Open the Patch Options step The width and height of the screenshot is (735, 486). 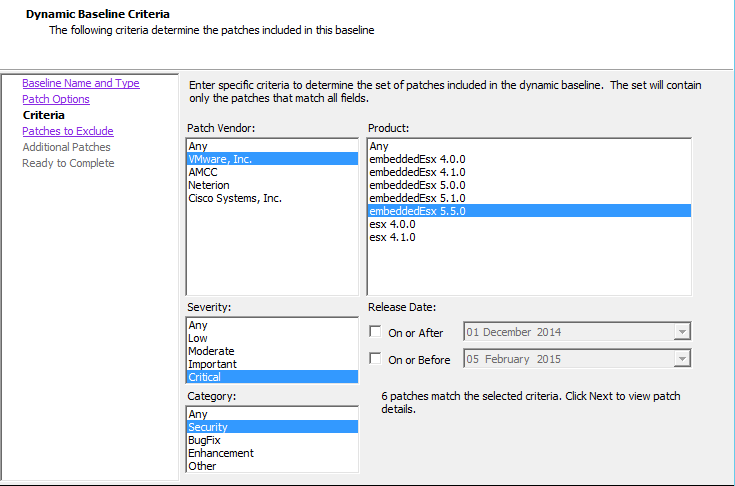(x=56, y=99)
